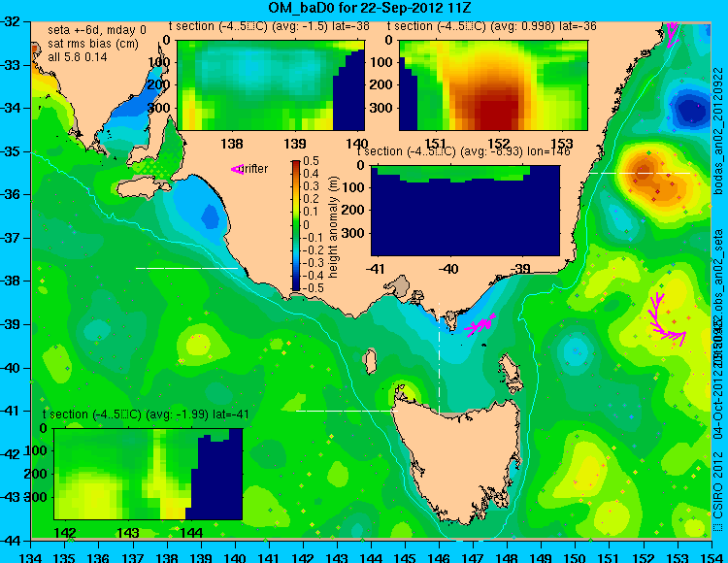This screenshot has height=563, width=728.
Task: Click the magenta drifter marker at the top-right corner
Action: coord(672,34)
